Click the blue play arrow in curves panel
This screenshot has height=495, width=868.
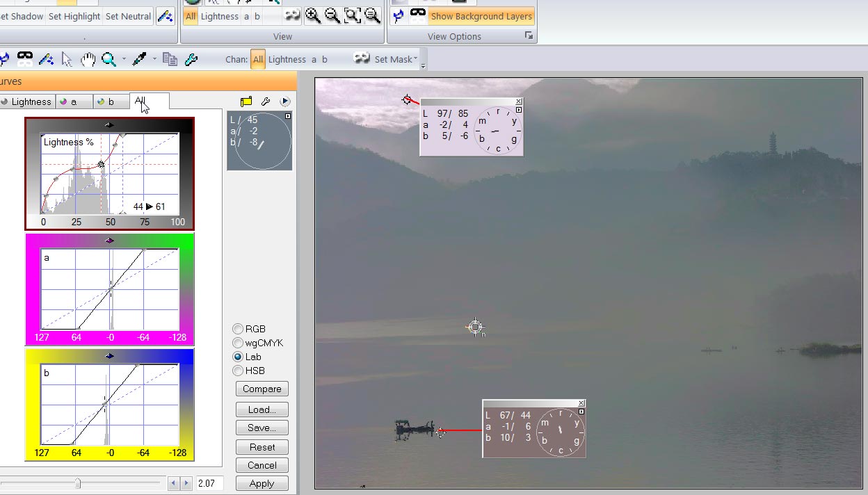[x=285, y=102]
